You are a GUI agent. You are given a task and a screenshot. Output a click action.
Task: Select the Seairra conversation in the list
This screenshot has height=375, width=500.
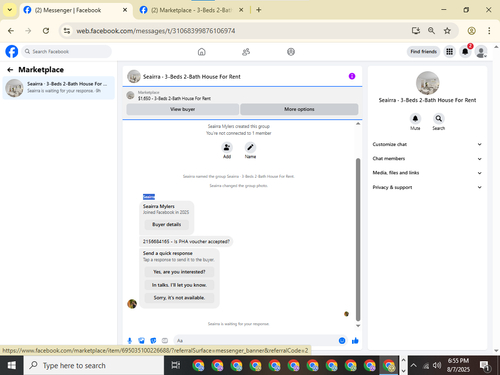(59, 88)
